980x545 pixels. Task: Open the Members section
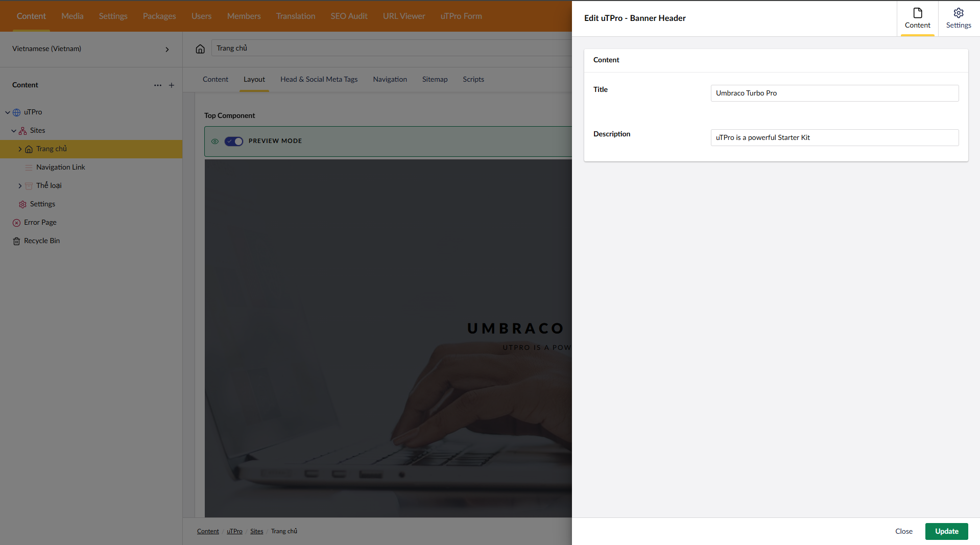[x=244, y=16]
